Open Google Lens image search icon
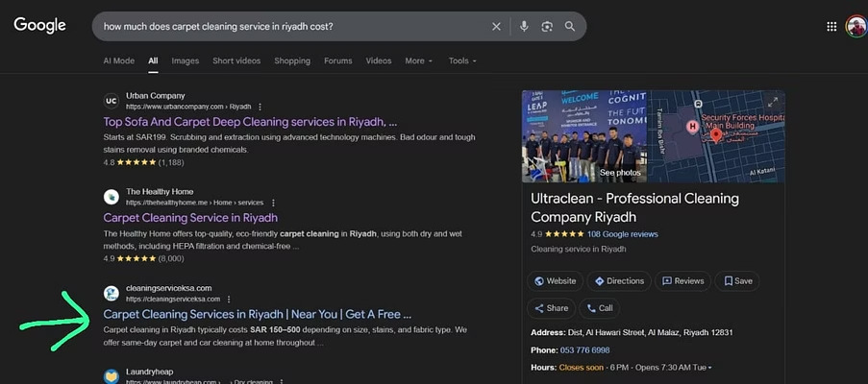868x384 pixels. pyautogui.click(x=547, y=27)
